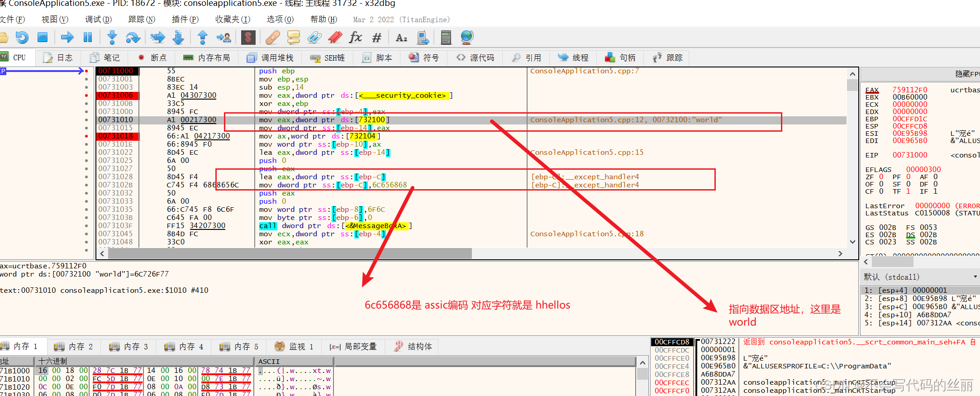Open the Labels blue tags icon

point(314,38)
